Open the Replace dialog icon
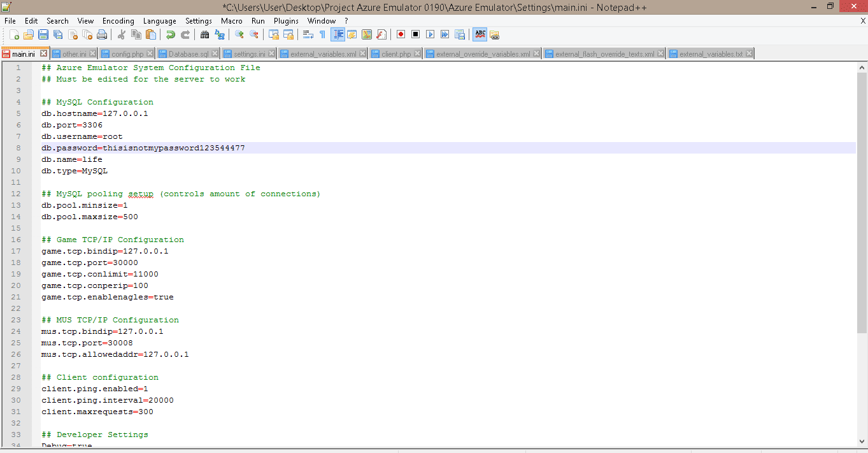The width and height of the screenshot is (868, 453). click(219, 34)
